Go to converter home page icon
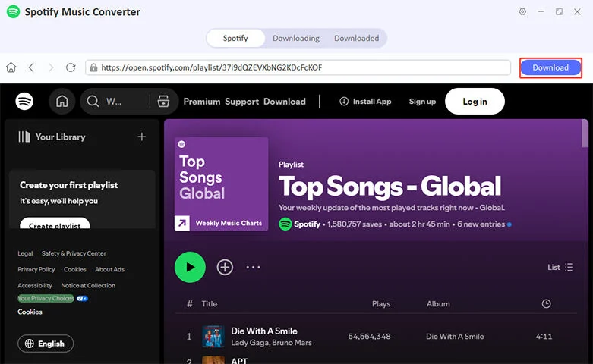593x364 pixels. pyautogui.click(x=11, y=67)
